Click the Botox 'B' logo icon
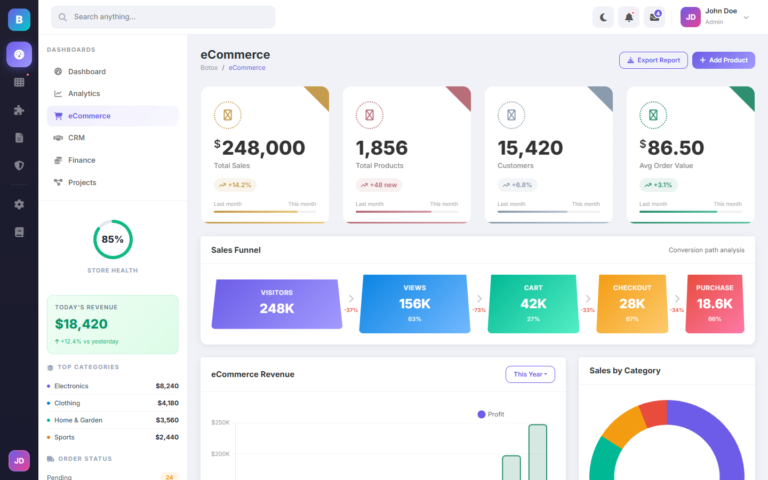This screenshot has height=480, width=768. (x=19, y=20)
